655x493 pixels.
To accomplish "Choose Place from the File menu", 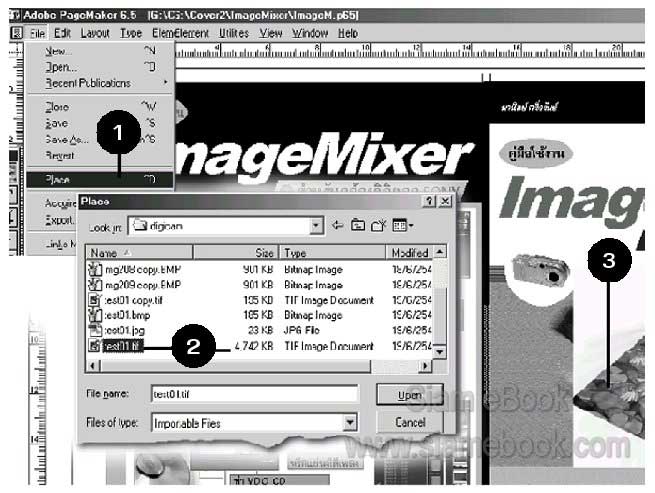I will click(x=100, y=180).
